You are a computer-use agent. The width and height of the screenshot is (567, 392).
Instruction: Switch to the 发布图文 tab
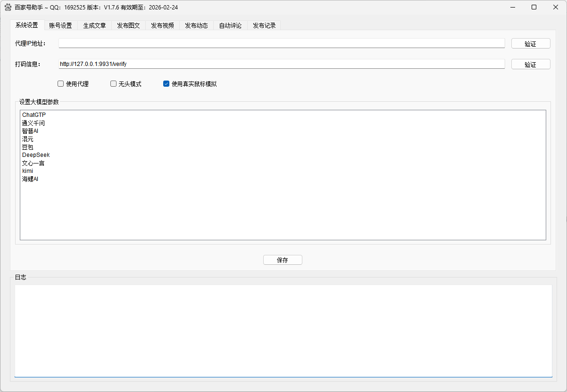click(128, 25)
